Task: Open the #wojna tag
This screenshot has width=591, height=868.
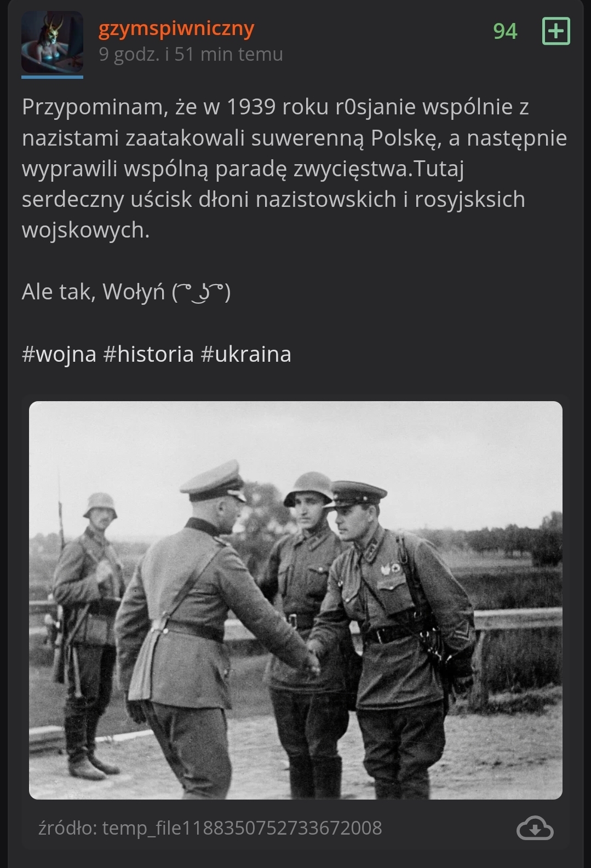Action: (59, 354)
